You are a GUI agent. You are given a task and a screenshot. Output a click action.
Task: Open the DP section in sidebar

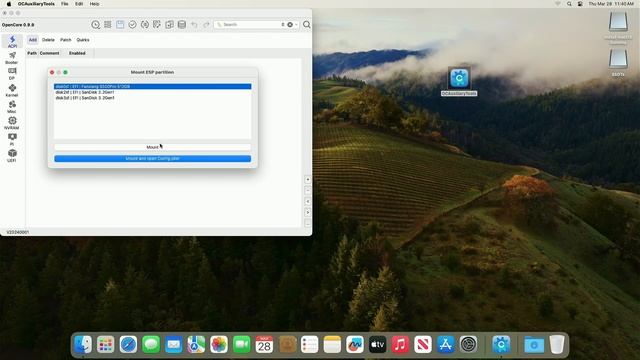pos(12,74)
